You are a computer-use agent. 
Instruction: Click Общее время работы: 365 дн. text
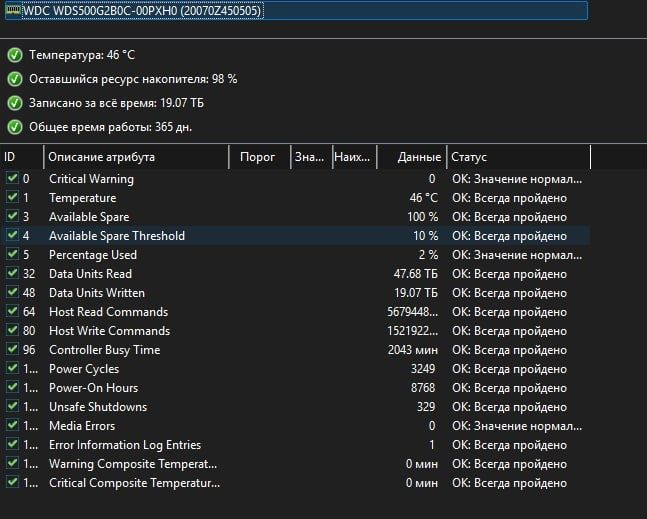click(110, 127)
